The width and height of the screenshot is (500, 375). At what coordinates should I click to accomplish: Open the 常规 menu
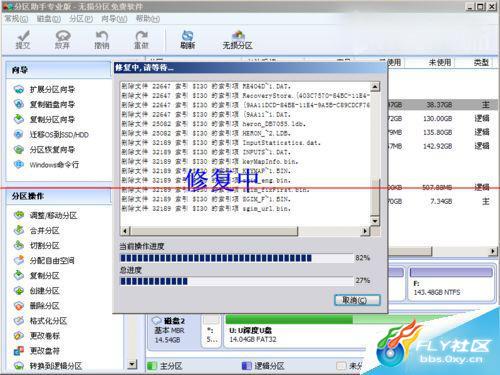[x=16, y=19]
